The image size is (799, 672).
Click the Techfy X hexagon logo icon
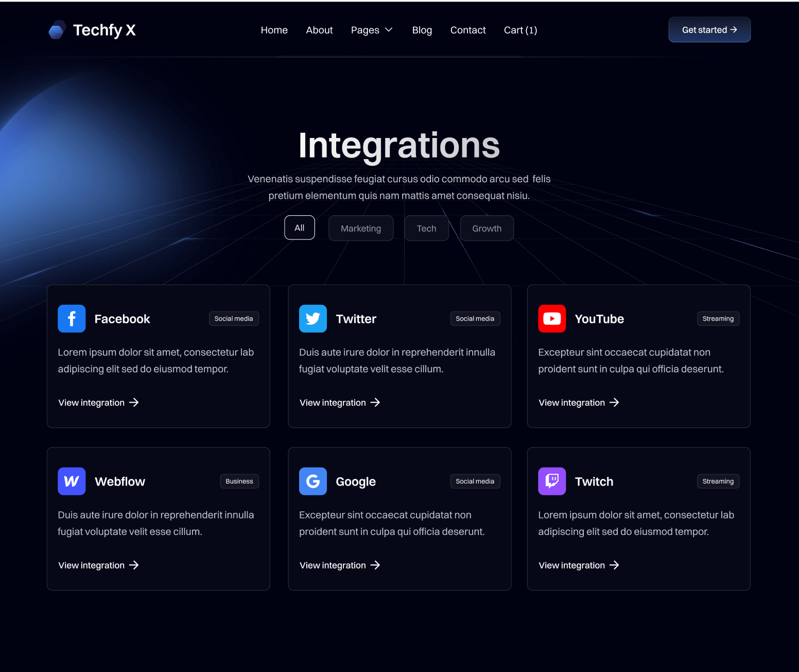click(57, 30)
